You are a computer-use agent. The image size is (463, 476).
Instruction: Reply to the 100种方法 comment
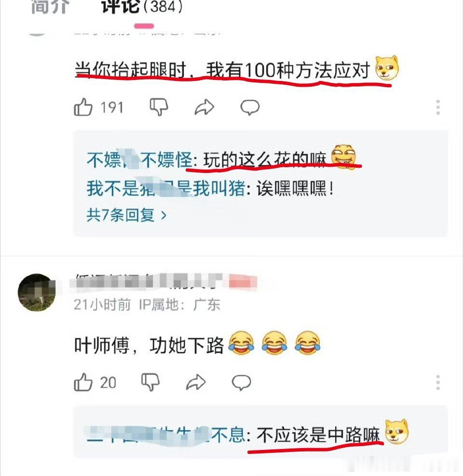click(x=250, y=107)
